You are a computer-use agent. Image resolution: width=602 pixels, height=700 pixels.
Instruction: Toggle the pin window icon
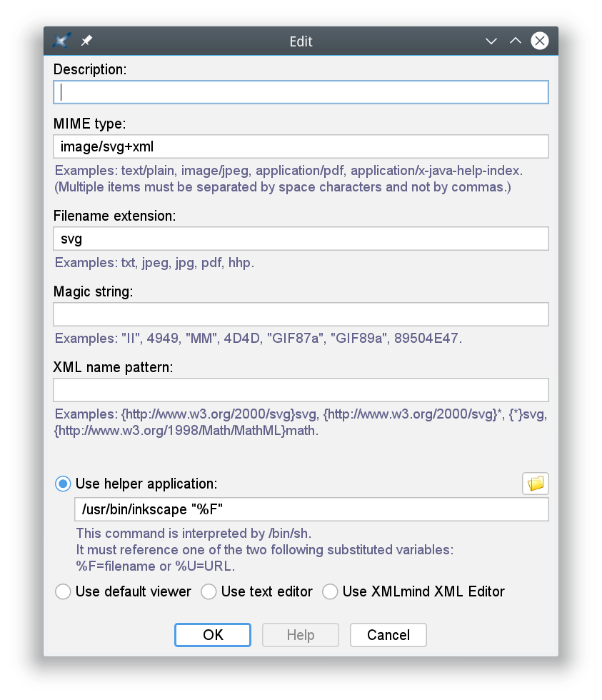tap(86, 41)
